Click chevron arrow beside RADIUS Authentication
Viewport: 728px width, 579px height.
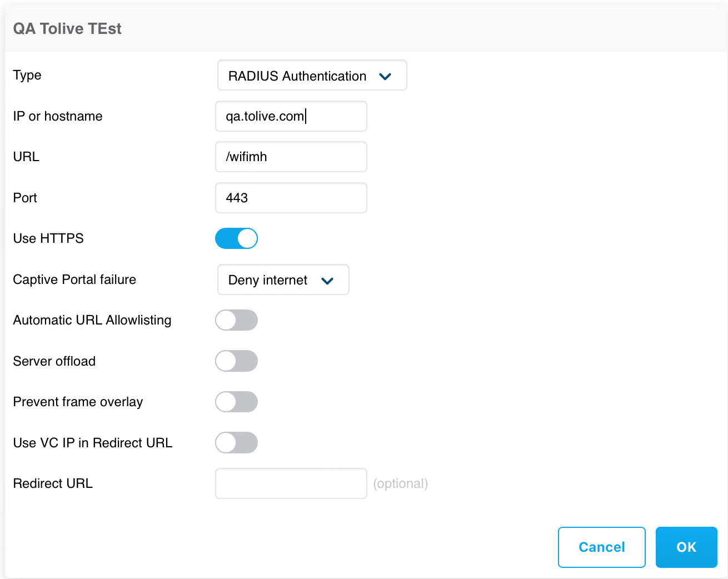[x=385, y=76]
